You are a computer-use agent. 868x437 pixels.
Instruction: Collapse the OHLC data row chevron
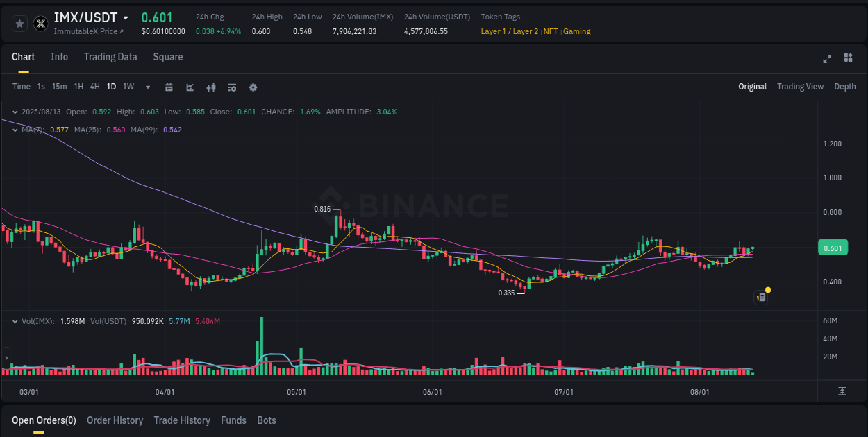pyautogui.click(x=15, y=112)
